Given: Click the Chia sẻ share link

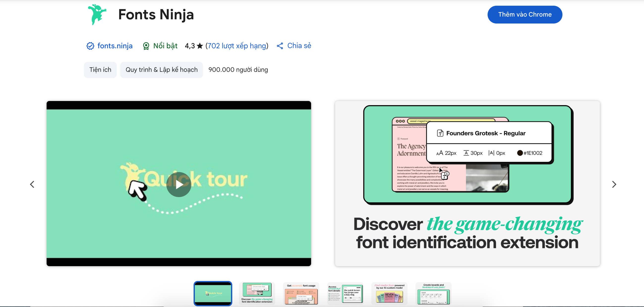Looking at the screenshot, I should 299,46.
